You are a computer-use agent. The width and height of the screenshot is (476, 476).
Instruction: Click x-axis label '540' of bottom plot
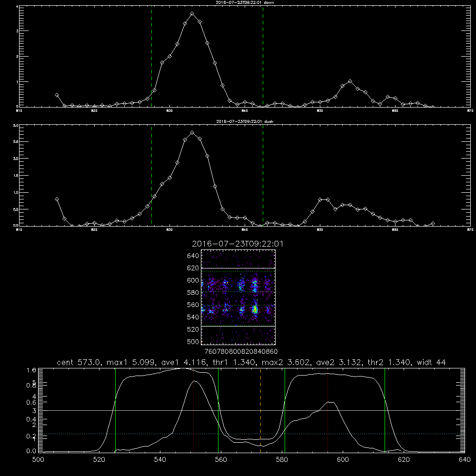pyautogui.click(x=160, y=460)
